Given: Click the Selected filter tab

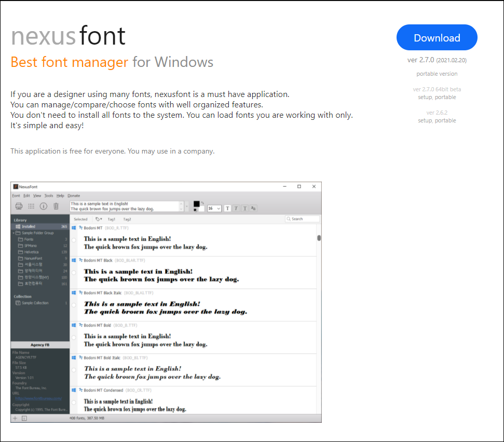Looking at the screenshot, I should (80, 219).
